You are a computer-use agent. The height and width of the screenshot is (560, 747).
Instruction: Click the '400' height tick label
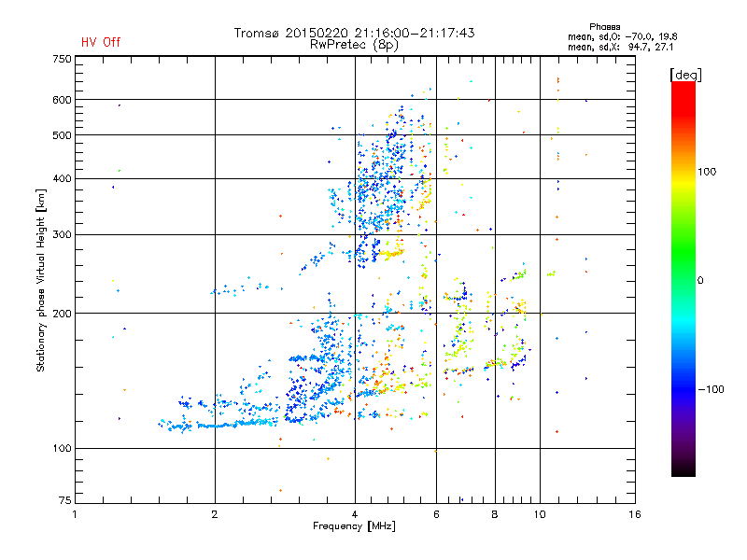coord(62,178)
